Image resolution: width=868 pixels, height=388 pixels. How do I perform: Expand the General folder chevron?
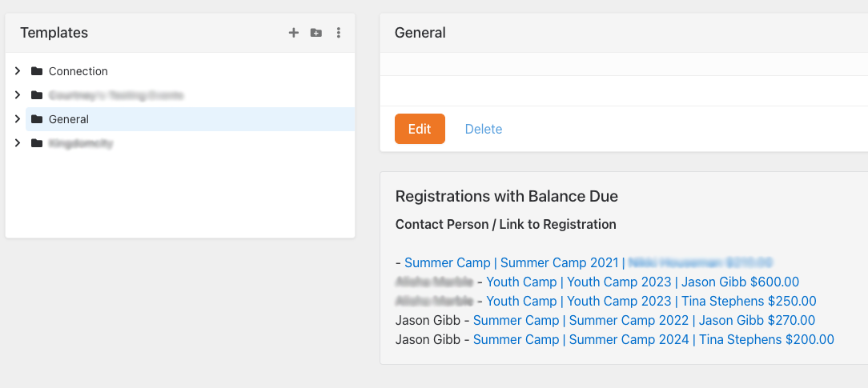(x=18, y=119)
